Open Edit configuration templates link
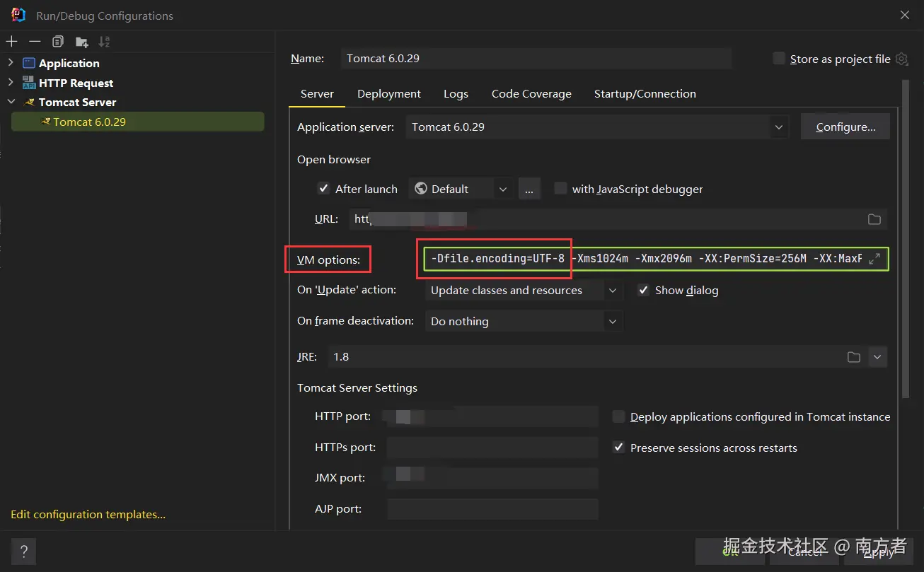924x572 pixels. [88, 515]
